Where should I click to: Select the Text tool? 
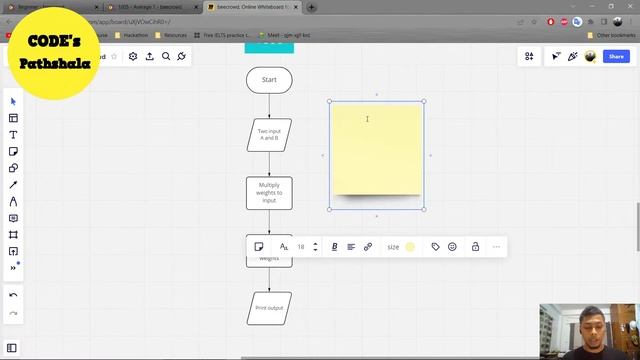[13, 135]
